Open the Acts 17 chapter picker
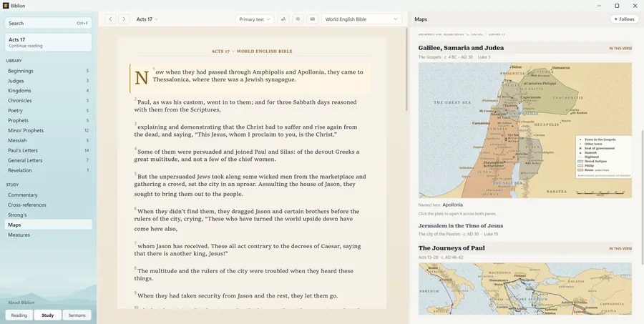Screen dimensions: 644x324 147,19
